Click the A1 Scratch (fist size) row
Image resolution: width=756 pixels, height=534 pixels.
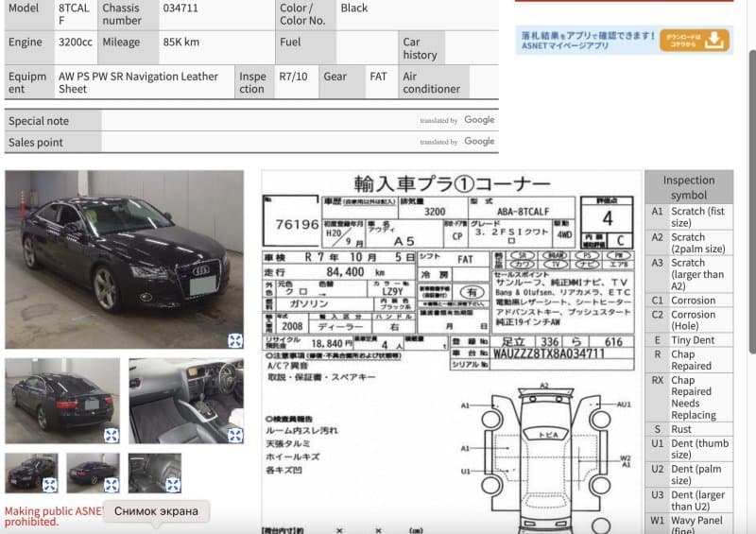[x=689, y=217]
